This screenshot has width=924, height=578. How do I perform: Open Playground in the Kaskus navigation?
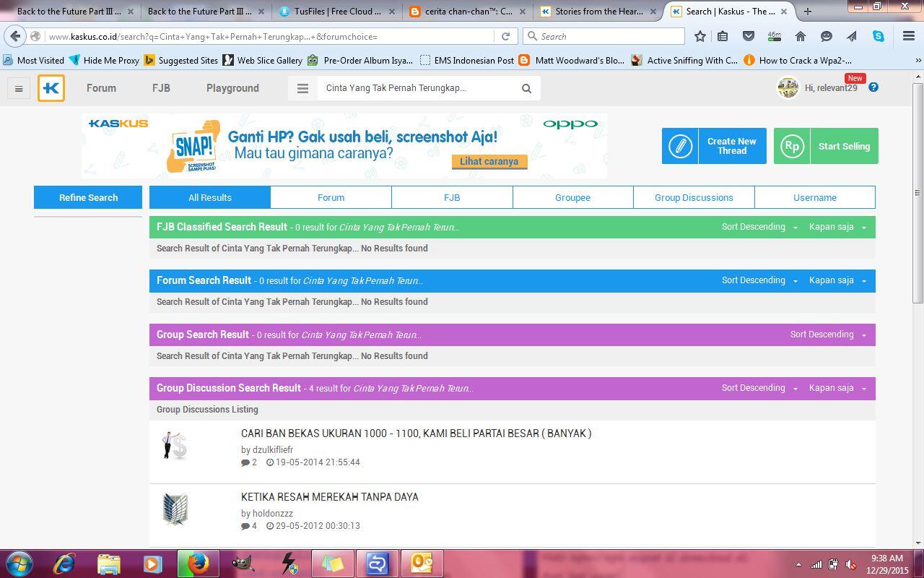click(232, 88)
